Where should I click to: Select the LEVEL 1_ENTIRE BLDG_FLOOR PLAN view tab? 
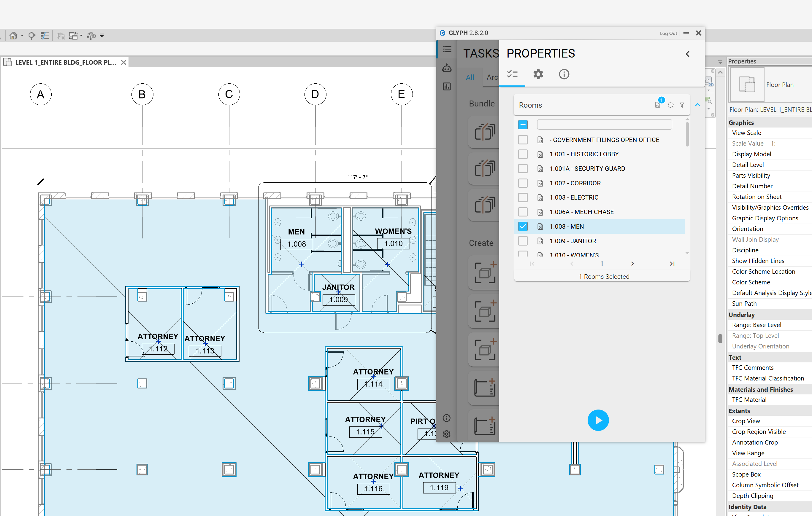coord(65,62)
